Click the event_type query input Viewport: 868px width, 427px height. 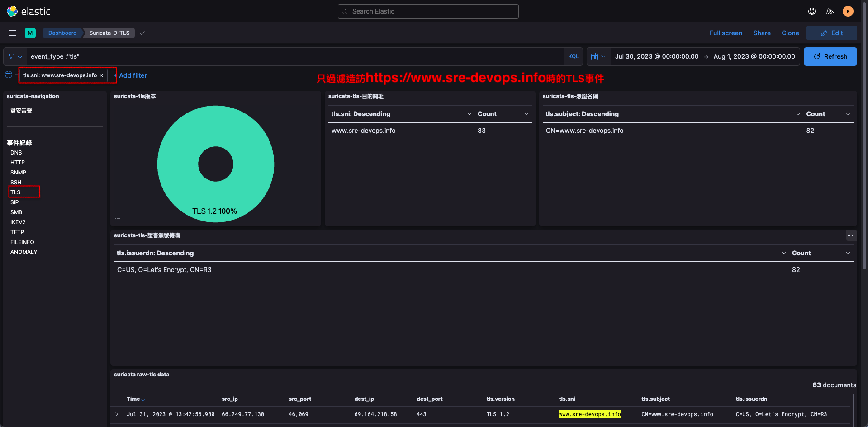(295, 56)
